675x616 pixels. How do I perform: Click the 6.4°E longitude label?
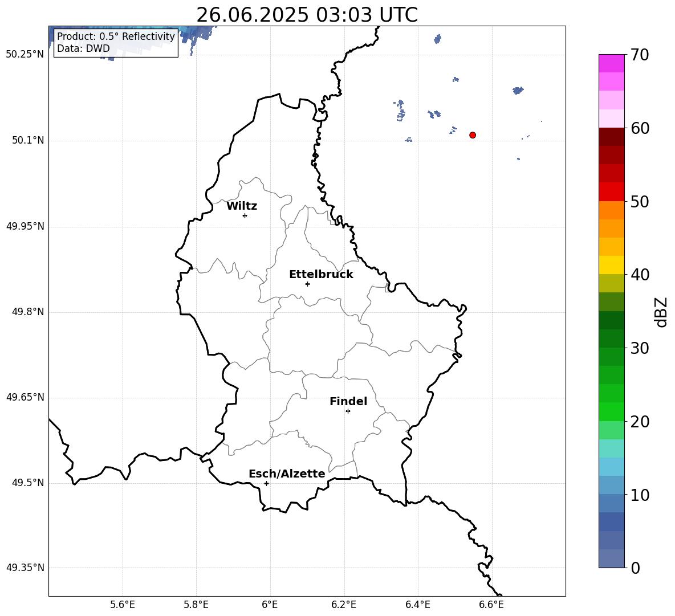pos(417,605)
